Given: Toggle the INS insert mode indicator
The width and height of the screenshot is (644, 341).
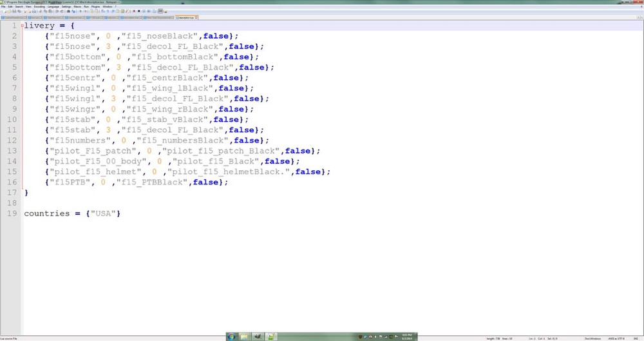Looking at the screenshot, I should pos(636,338).
